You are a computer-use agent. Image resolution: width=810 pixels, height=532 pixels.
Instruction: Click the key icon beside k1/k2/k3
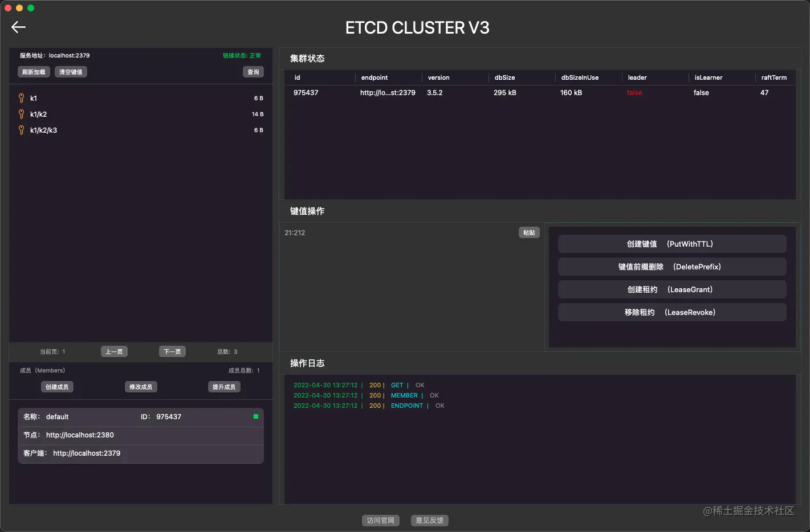click(x=21, y=130)
